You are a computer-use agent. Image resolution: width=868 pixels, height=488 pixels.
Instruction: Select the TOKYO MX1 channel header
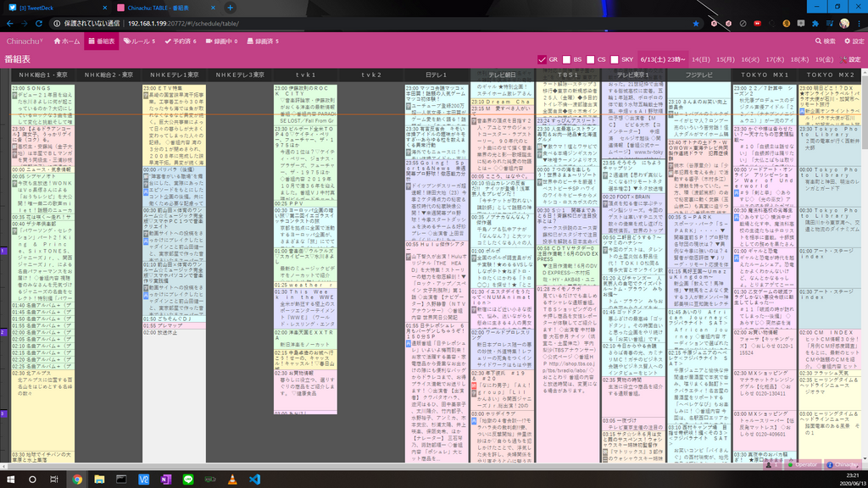[765, 75]
